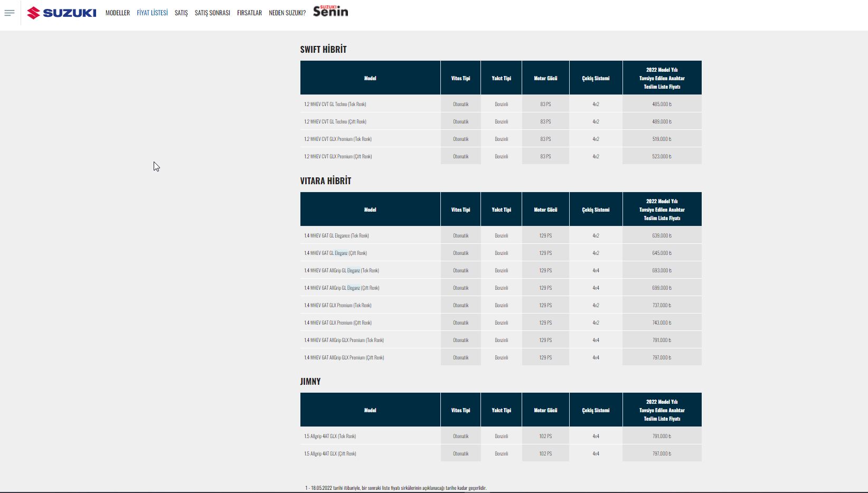Click the JIMNY heading
868x493 pixels.
310,381
